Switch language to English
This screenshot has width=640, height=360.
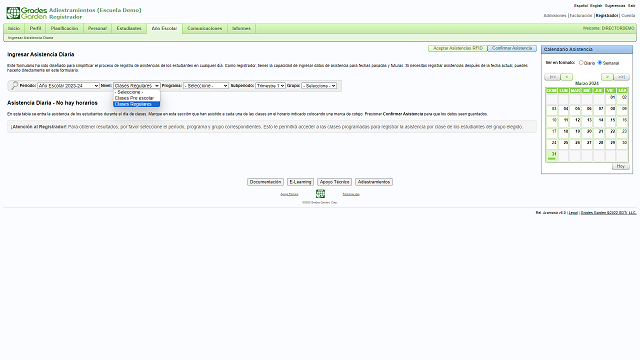pyautogui.click(x=596, y=6)
